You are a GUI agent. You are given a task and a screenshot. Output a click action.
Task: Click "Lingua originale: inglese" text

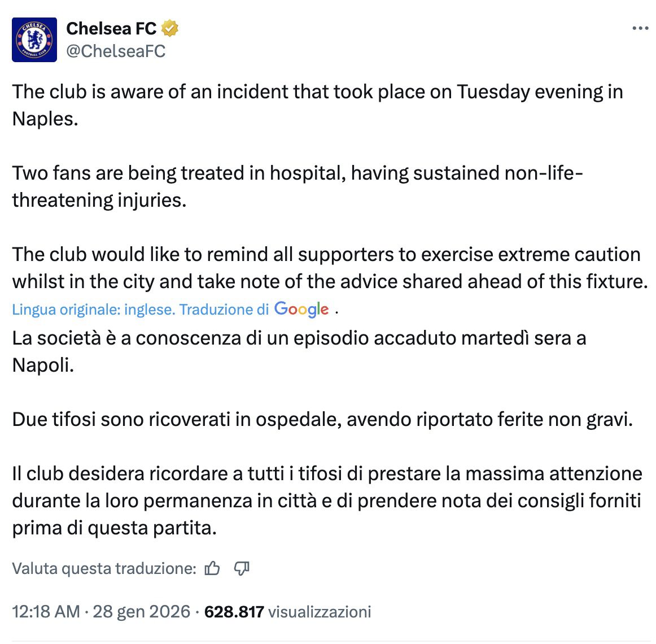point(93,310)
